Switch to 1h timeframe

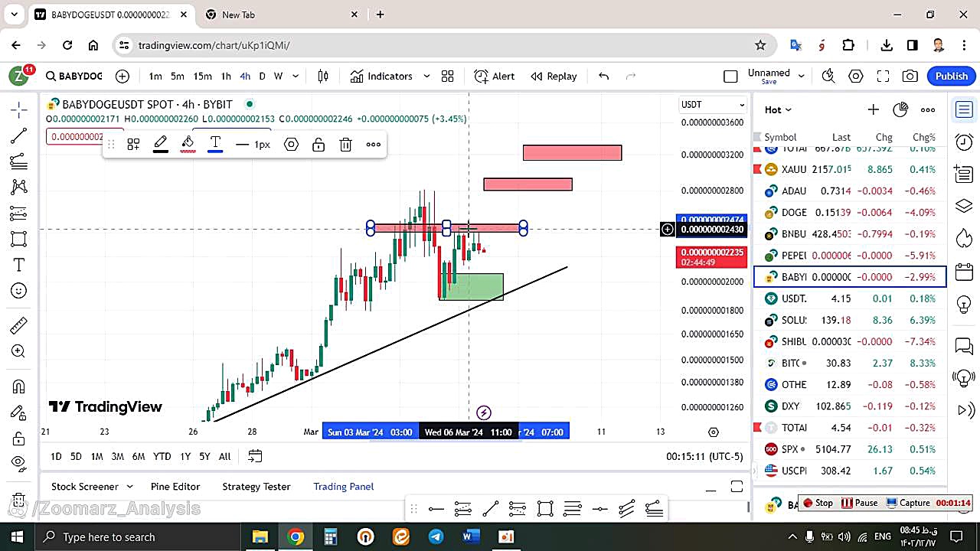pos(226,76)
